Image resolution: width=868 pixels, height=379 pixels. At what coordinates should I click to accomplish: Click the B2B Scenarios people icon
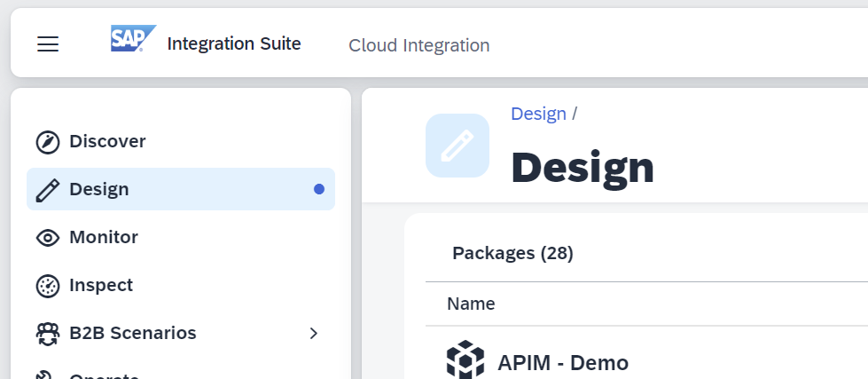click(x=48, y=334)
